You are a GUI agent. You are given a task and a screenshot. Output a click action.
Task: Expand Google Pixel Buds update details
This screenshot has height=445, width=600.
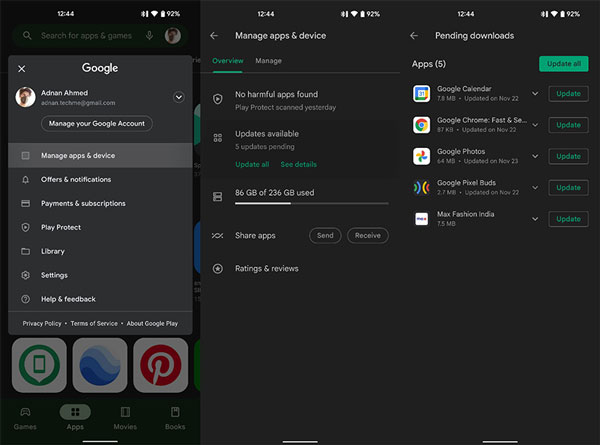535,188
